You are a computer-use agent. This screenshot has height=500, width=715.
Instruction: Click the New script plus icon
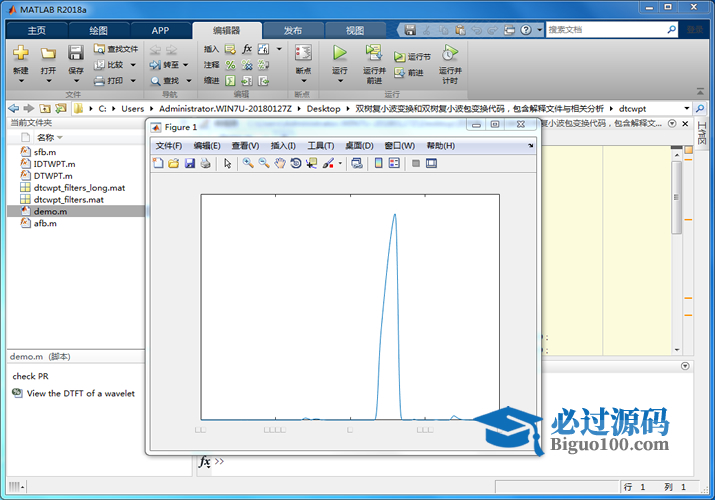coord(21,53)
